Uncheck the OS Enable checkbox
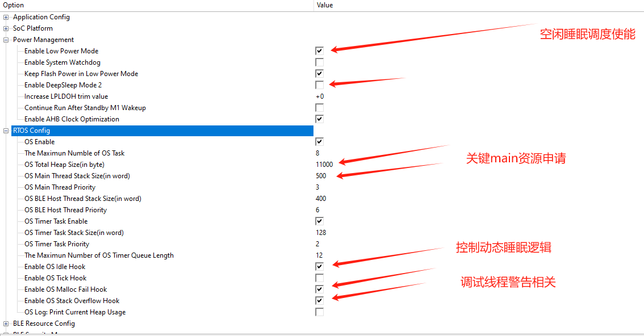 [319, 142]
